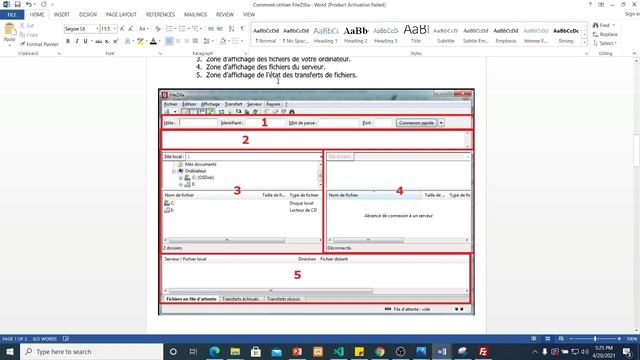Screen dimensions: 640x360
Task: Open the font size dropdown
Action: click(x=115, y=29)
